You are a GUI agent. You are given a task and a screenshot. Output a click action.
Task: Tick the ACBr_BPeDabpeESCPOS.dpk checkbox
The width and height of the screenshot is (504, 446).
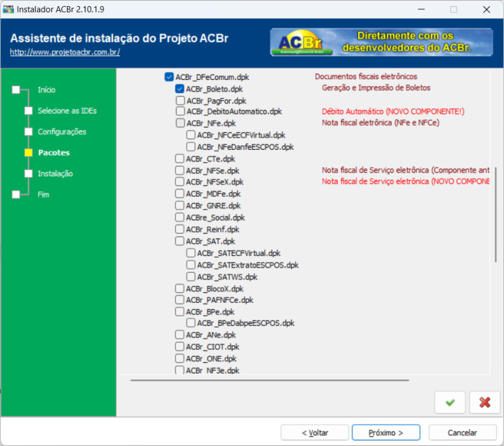tap(191, 322)
